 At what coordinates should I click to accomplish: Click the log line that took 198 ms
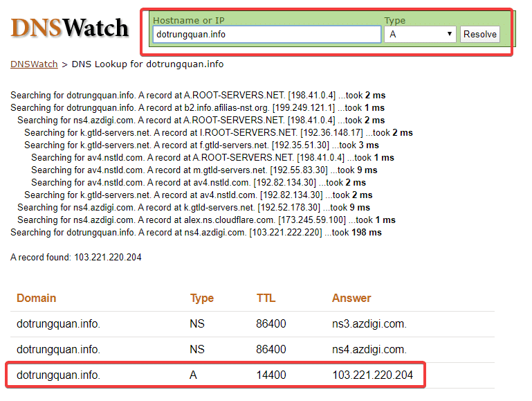click(x=197, y=232)
